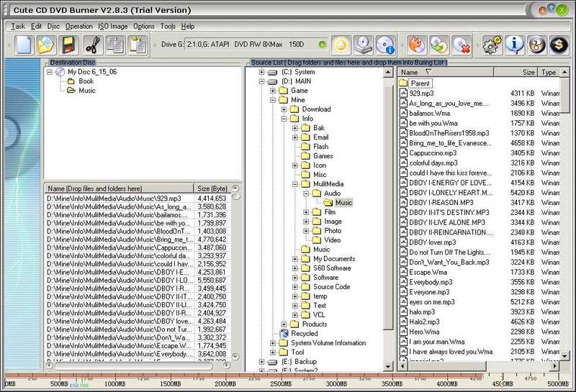The height and width of the screenshot is (392, 576).
Task: Click the burn disc flame icon
Action: click(417, 45)
